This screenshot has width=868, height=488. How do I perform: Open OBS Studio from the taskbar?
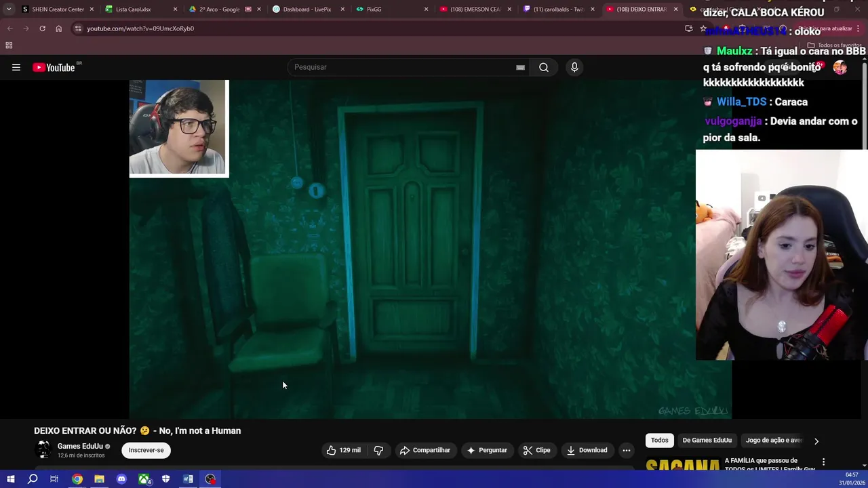pos(210,479)
